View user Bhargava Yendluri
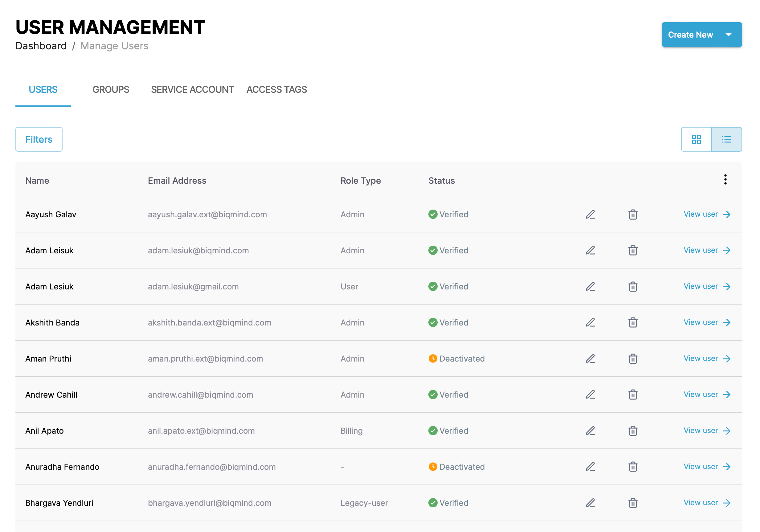 tap(707, 503)
